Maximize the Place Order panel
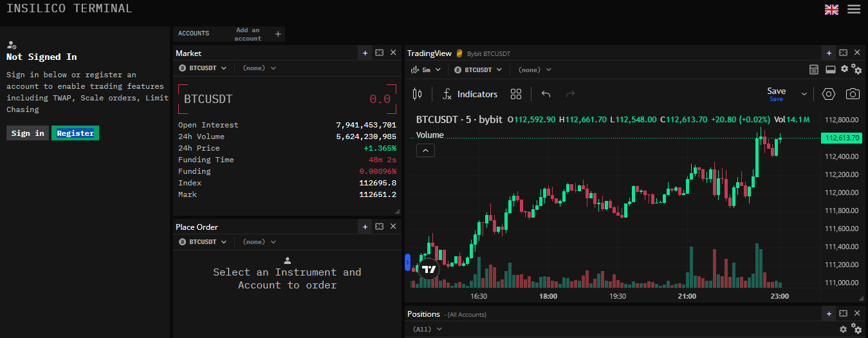This screenshot has height=338, width=868. click(380, 227)
